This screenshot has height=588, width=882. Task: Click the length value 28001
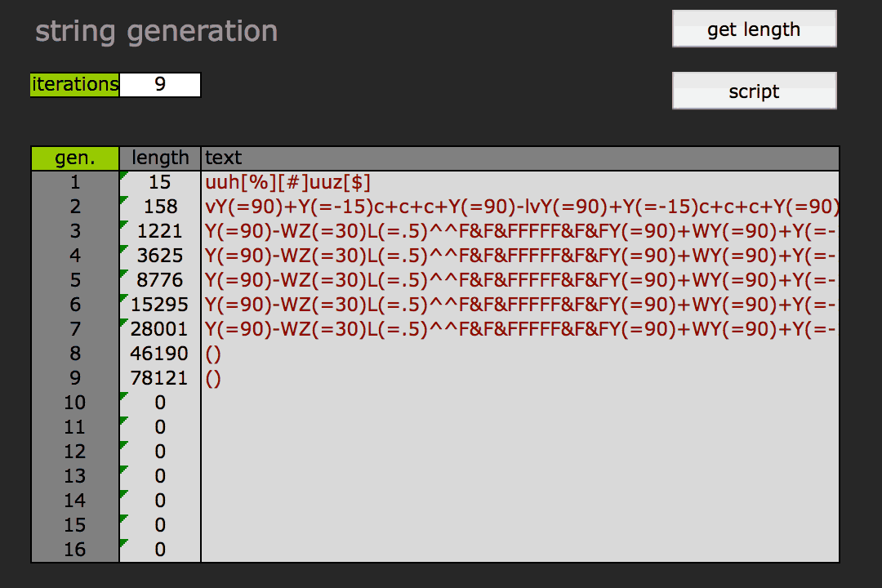click(160, 329)
